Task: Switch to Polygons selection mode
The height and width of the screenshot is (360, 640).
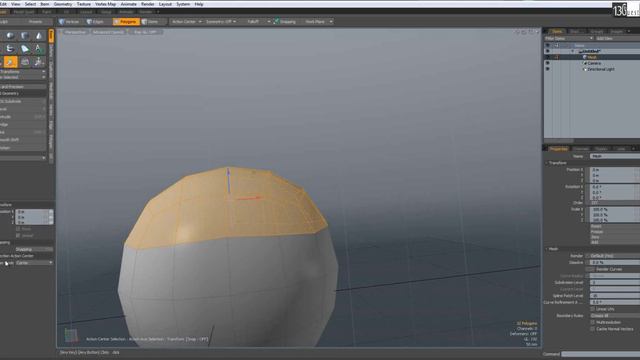Action: coord(126,21)
